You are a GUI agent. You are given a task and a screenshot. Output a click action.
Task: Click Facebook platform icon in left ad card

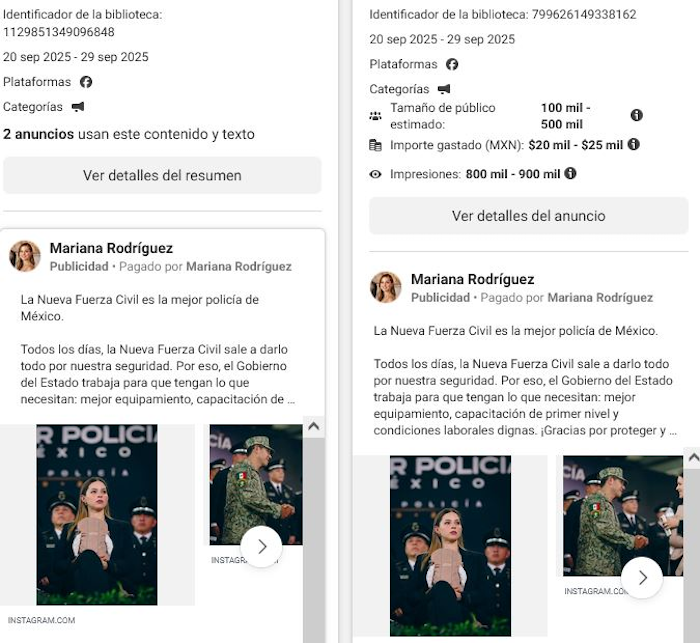click(x=86, y=82)
